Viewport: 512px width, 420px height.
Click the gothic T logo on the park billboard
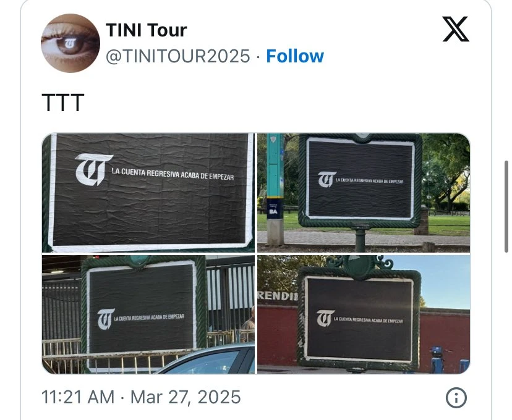tap(327, 179)
